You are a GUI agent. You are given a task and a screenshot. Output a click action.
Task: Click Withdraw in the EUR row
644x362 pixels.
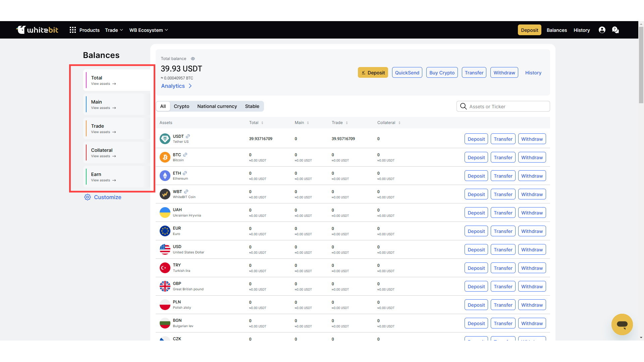pyautogui.click(x=532, y=231)
